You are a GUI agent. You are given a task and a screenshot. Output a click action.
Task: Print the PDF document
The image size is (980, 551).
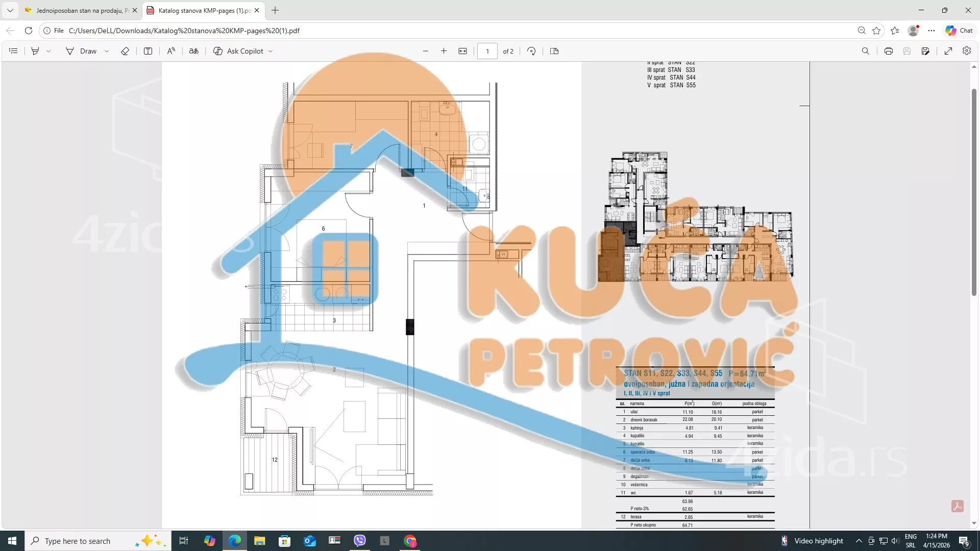coord(889,51)
